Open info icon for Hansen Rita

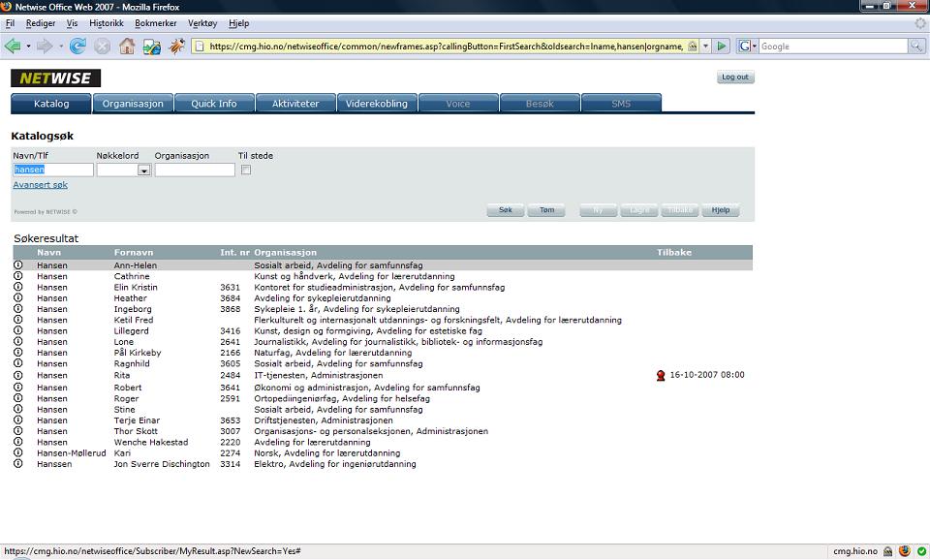[x=17, y=375]
